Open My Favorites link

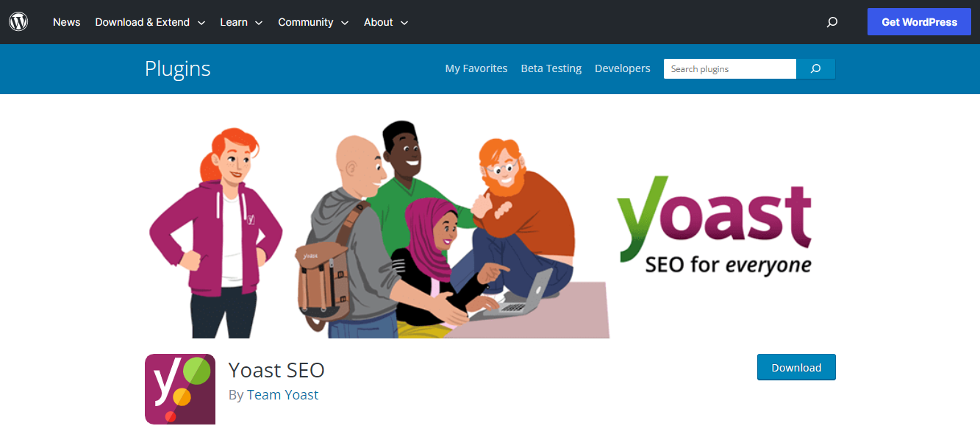[476, 68]
